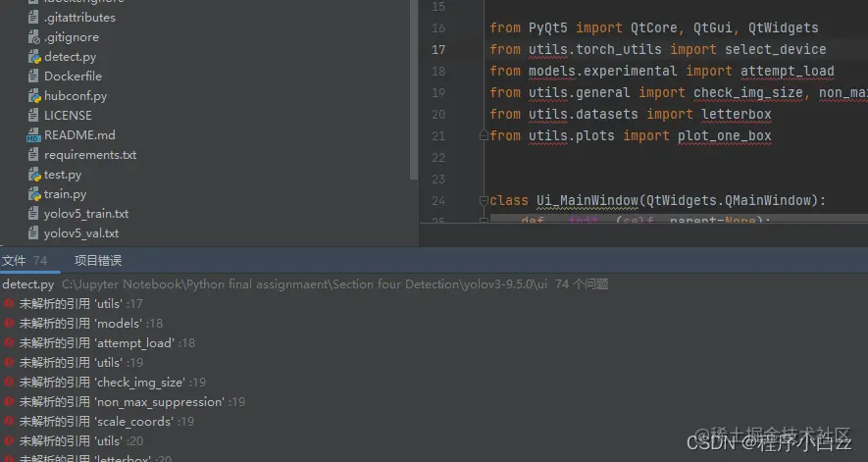The image size is (868, 462).
Task: Select yolov5_val.txt in the tree
Action: (81, 233)
